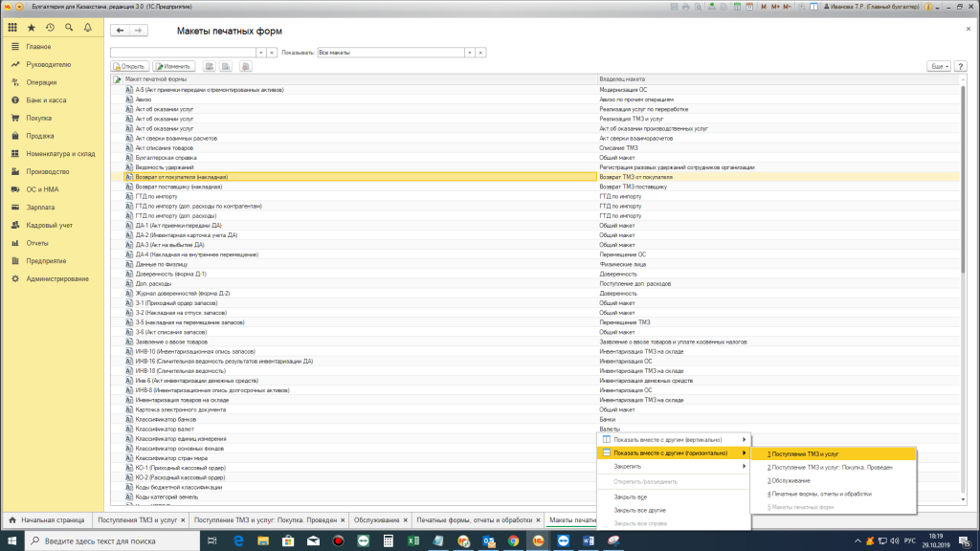Open Банк и касса section
Screen dimensions: 980x551
[46, 99]
